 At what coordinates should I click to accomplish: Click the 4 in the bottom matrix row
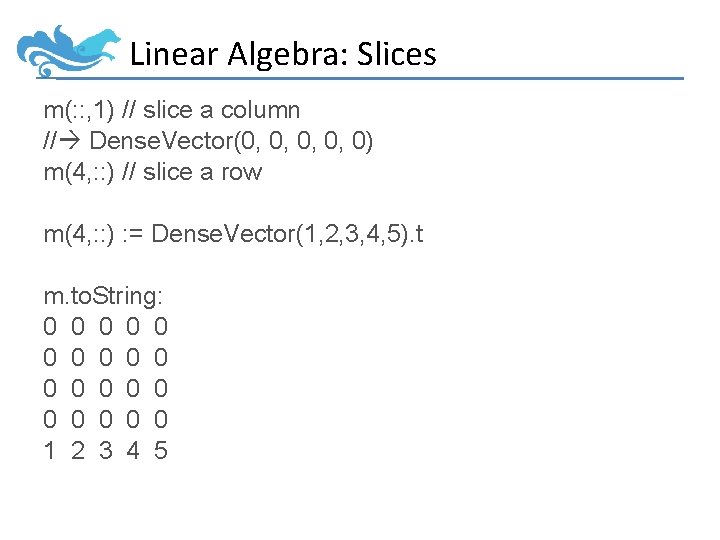[x=133, y=450]
